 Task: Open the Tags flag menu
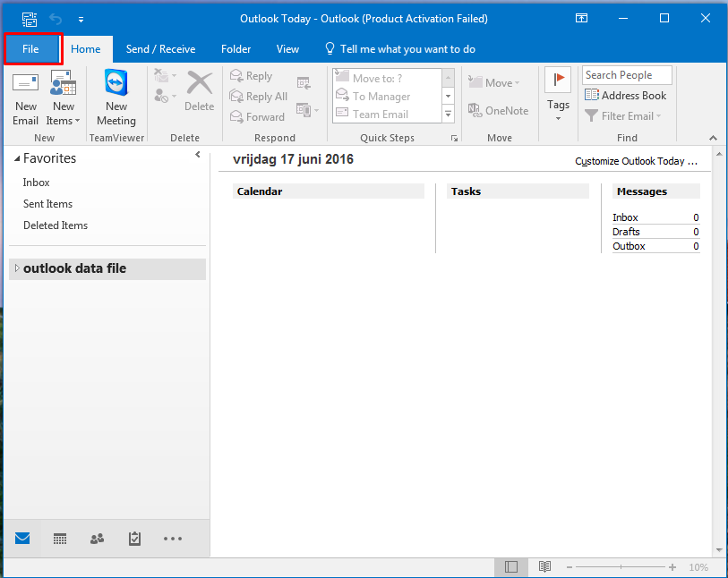[x=558, y=95]
